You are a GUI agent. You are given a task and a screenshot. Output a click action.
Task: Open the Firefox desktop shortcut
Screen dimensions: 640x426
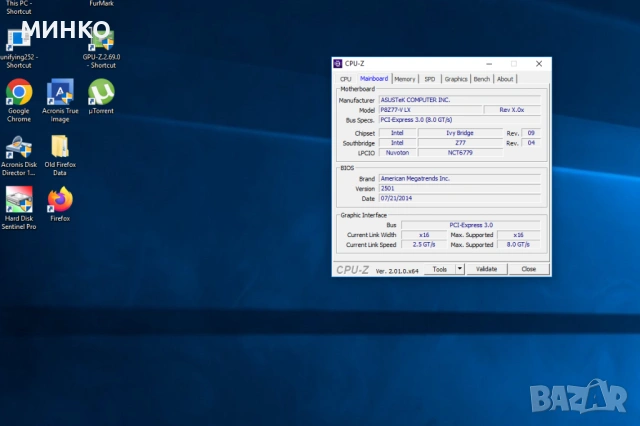[x=60, y=200]
